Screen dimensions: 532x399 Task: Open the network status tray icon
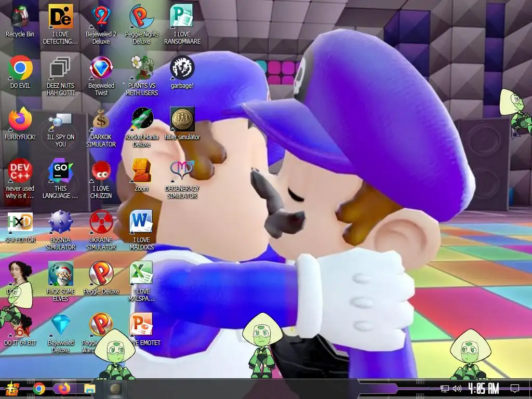445,389
